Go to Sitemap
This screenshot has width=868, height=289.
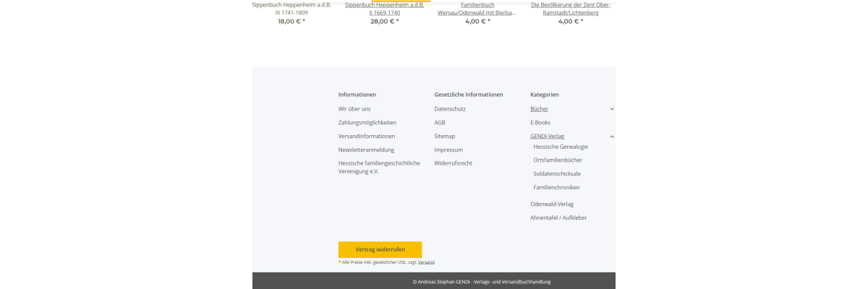pos(445,137)
